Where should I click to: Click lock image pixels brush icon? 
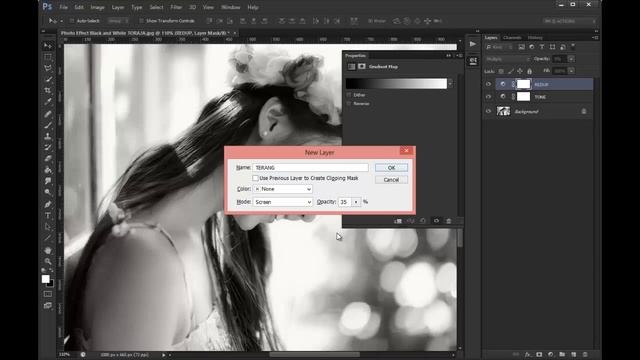point(511,71)
